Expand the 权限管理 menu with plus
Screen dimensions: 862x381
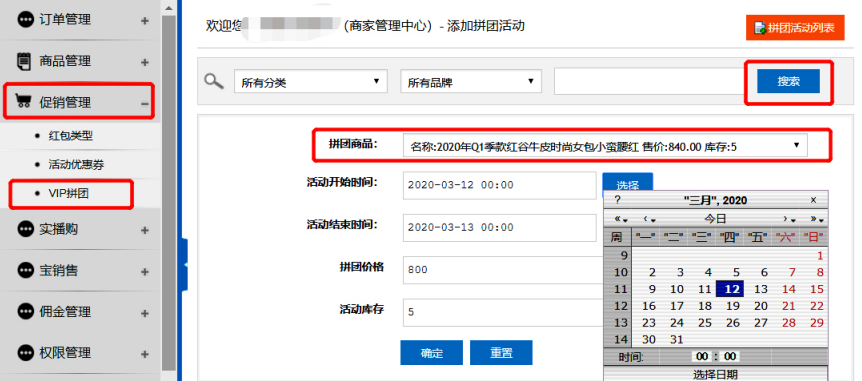(x=145, y=354)
